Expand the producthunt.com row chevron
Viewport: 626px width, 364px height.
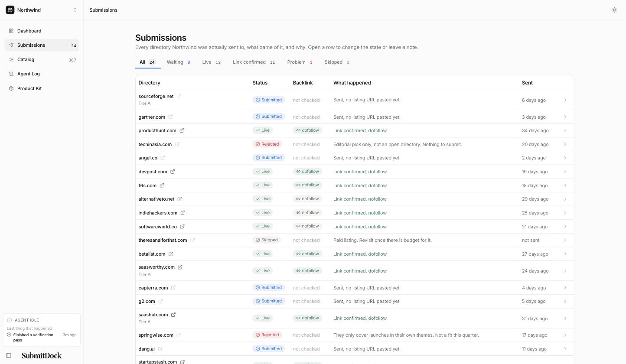click(565, 130)
